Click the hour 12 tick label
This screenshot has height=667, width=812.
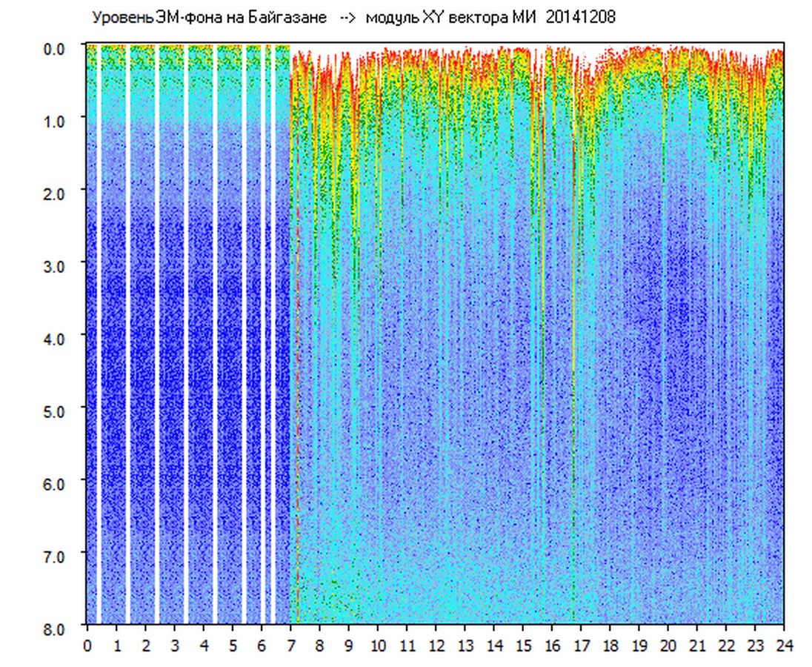coord(436,646)
